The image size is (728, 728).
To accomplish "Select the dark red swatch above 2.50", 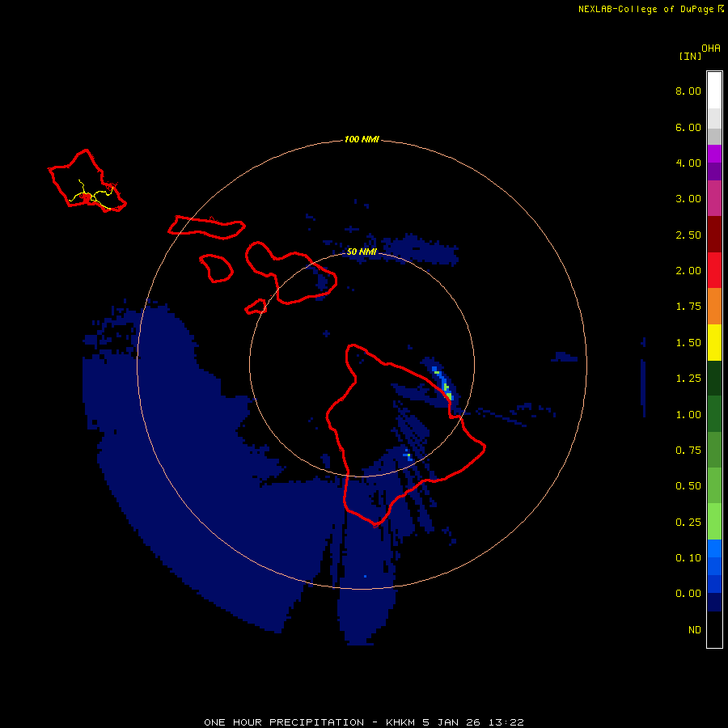I will pyautogui.click(x=714, y=235).
